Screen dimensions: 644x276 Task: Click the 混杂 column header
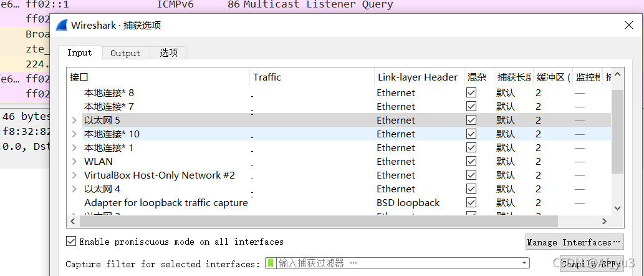click(x=479, y=77)
